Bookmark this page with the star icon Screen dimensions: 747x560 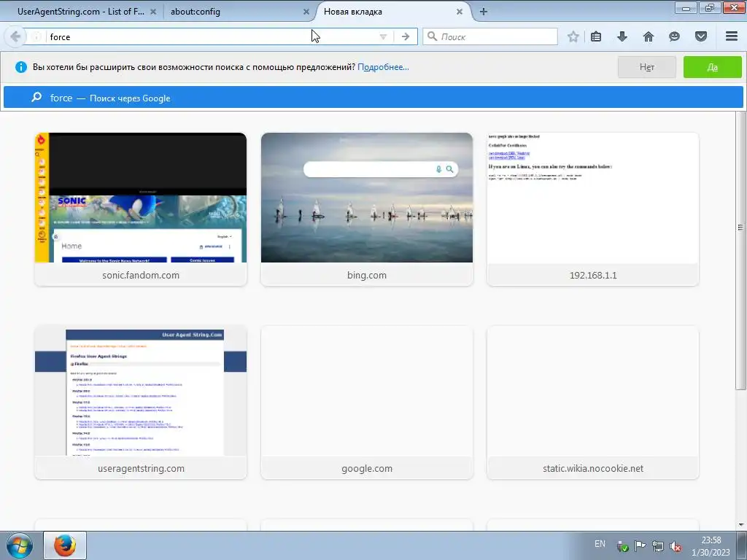[573, 36]
